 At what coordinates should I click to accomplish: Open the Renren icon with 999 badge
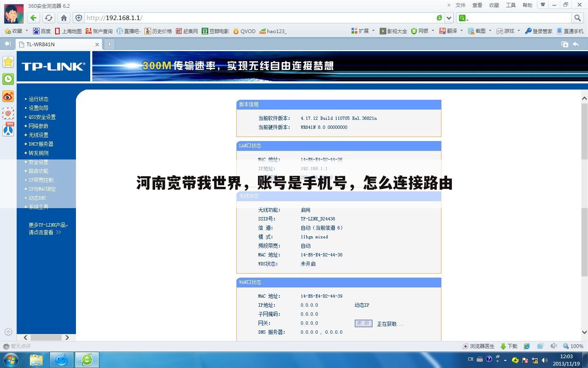tap(8, 129)
